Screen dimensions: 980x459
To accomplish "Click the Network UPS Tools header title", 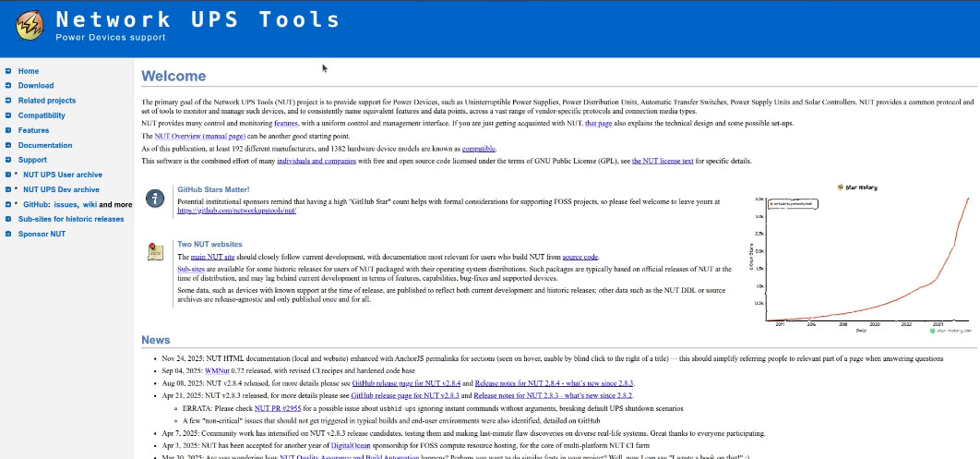I will (x=197, y=19).
